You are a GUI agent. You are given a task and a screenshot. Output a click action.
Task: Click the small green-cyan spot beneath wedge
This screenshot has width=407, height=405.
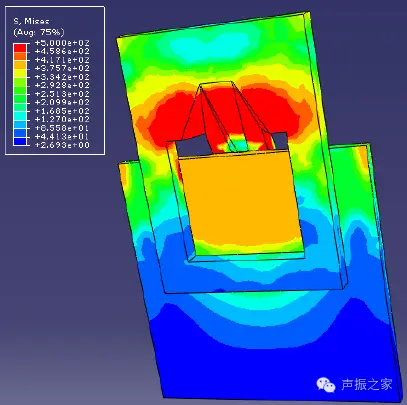pos(238,146)
